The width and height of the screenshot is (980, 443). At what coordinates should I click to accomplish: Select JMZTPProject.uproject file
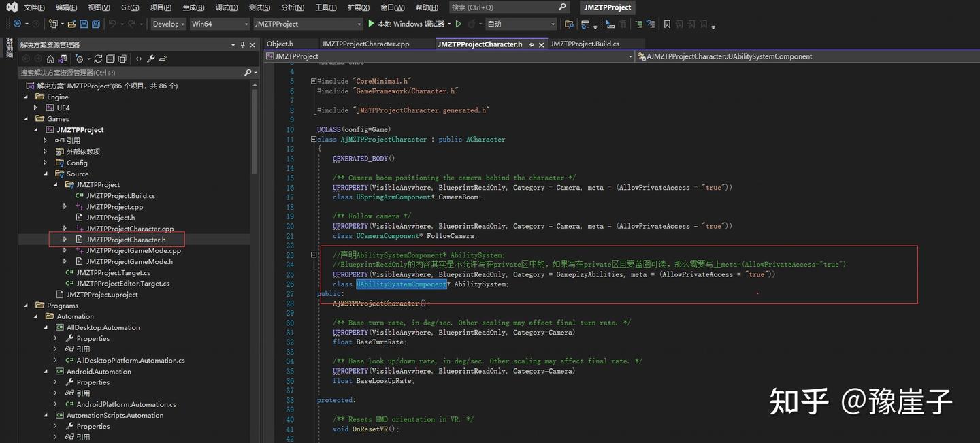pos(102,295)
